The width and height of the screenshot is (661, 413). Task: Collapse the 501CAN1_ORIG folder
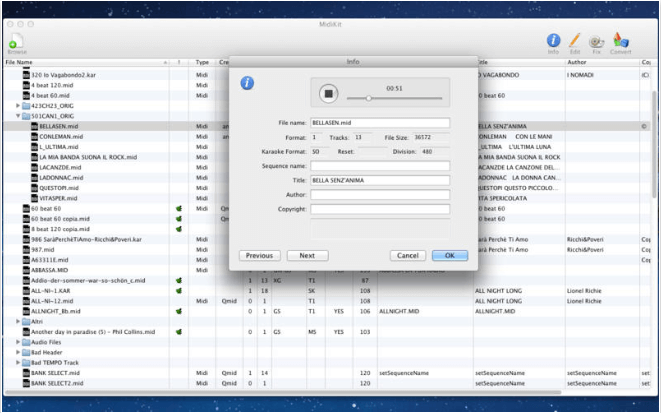(18, 116)
